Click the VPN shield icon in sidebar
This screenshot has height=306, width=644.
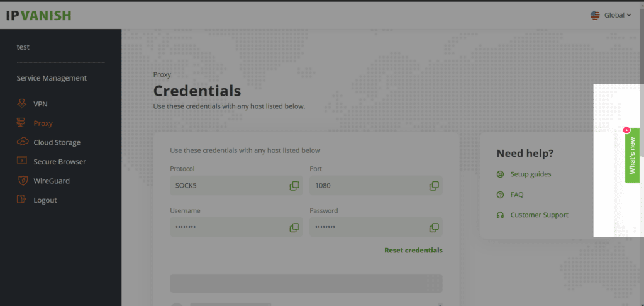[22, 104]
